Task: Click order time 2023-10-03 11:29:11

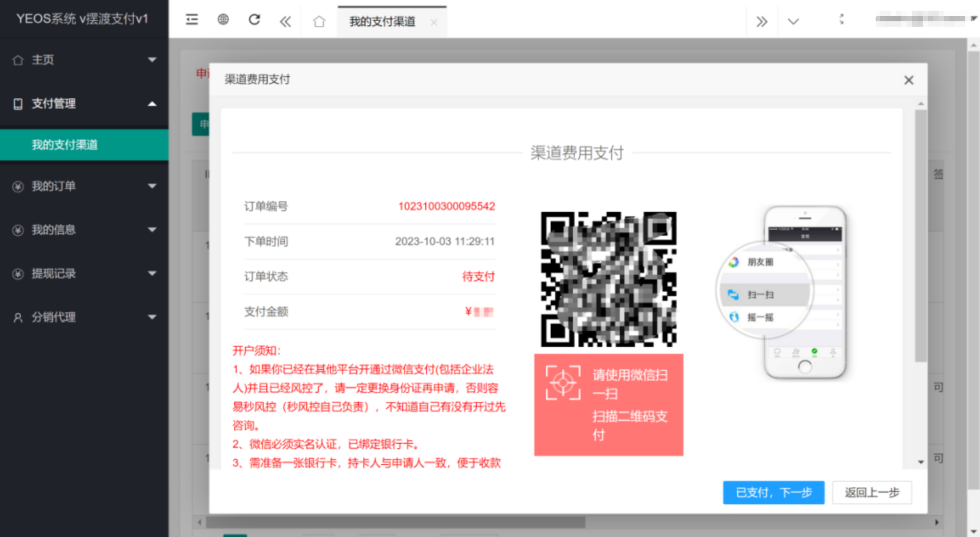Action: tap(444, 241)
